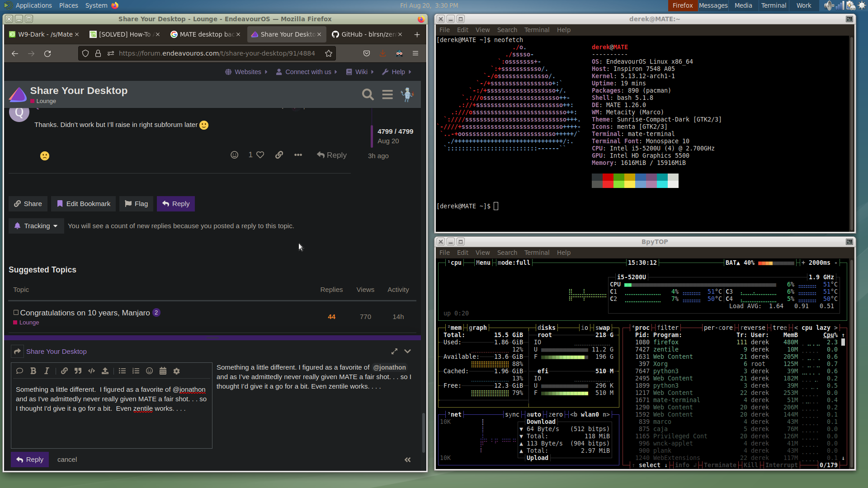Click the Share topic button
The height and width of the screenshot is (488, 868).
28,204
